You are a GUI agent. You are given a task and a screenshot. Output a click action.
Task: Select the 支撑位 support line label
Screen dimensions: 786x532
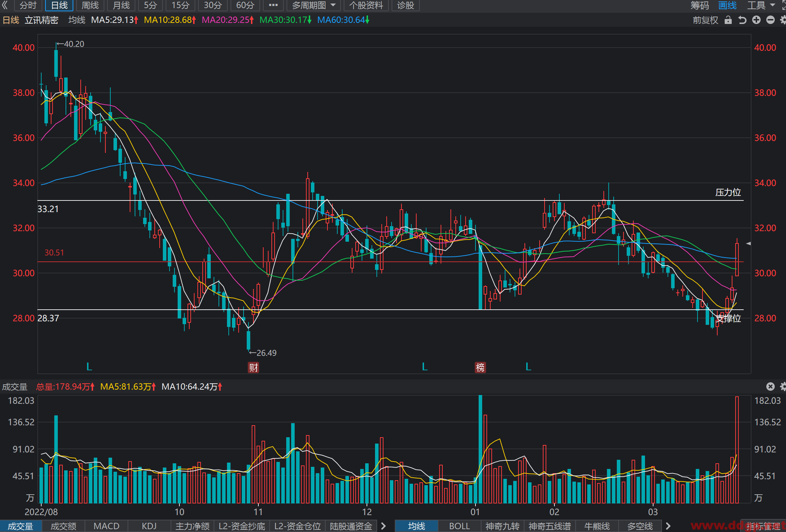coord(728,318)
